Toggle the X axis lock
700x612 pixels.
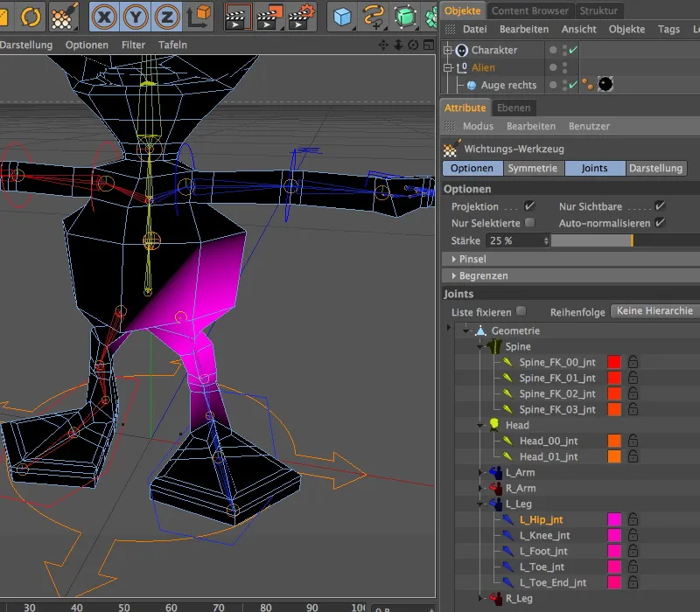coord(104,17)
